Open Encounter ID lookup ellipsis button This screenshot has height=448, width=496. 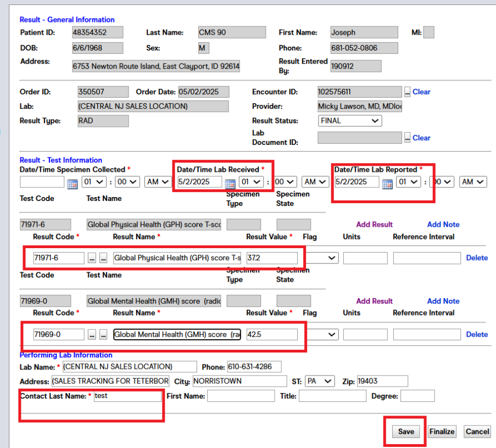point(408,92)
